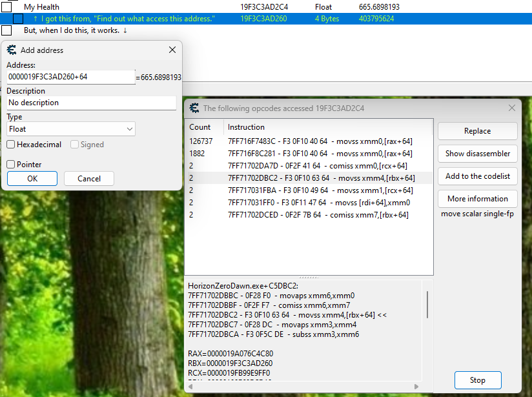This screenshot has width=532, height=397.
Task: Click the down arrow after 'it works' text
Action: 124,30
